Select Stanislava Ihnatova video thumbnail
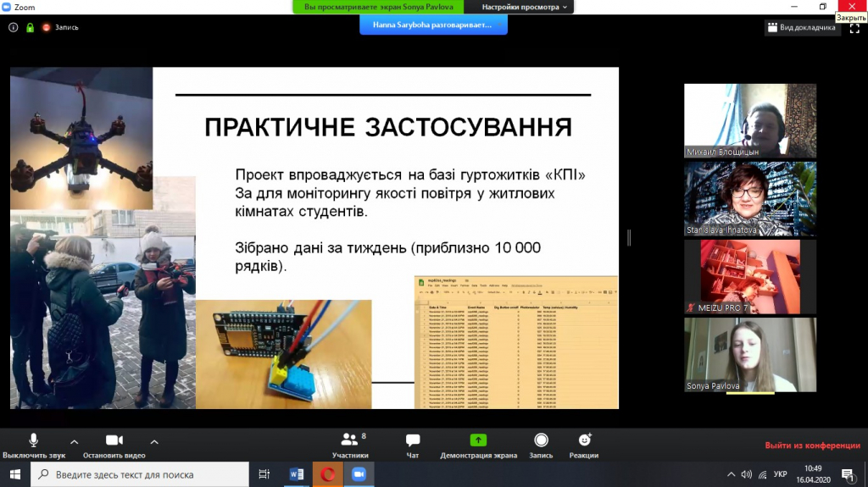The image size is (868, 487). coord(750,199)
